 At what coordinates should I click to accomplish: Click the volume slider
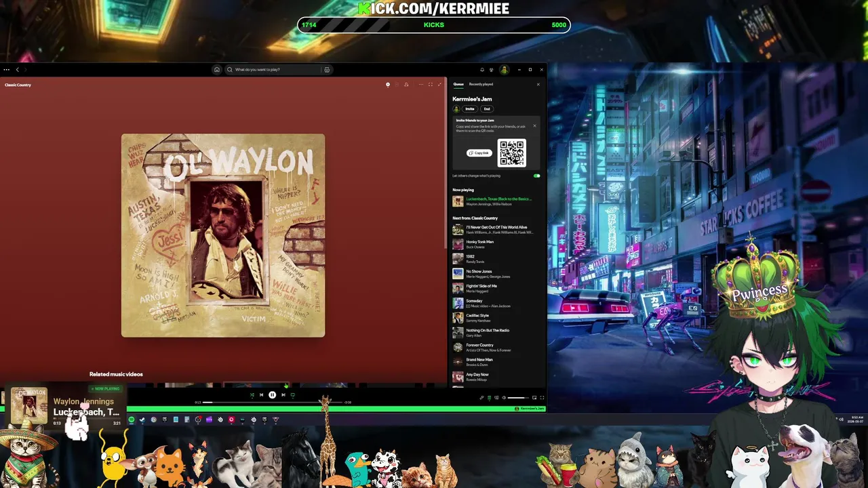(518, 398)
